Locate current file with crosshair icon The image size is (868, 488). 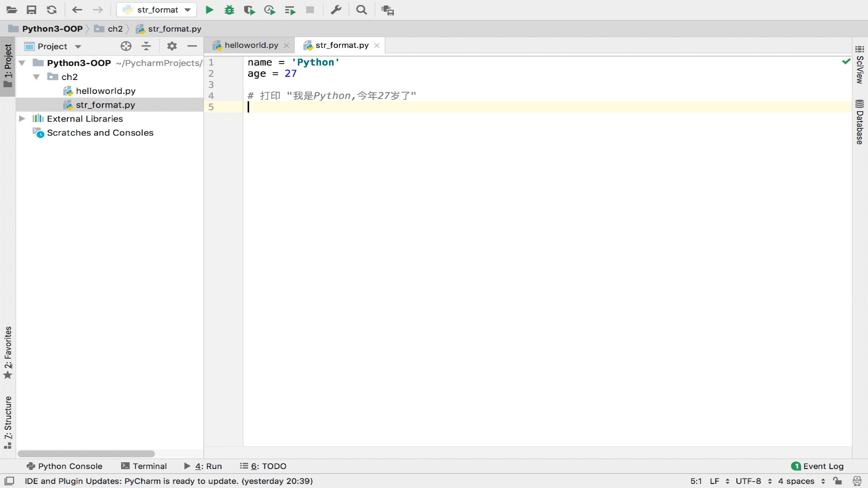coord(126,46)
